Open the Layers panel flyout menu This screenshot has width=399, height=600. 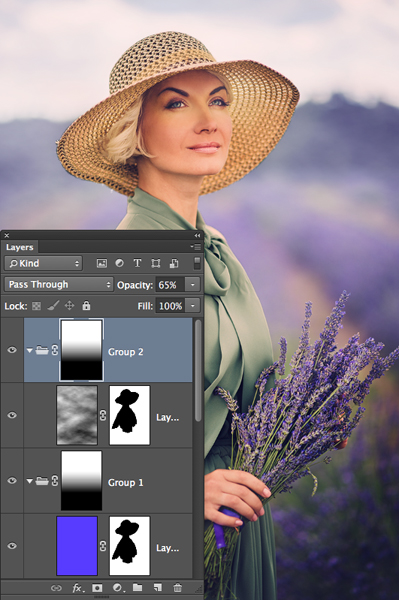tap(195, 247)
